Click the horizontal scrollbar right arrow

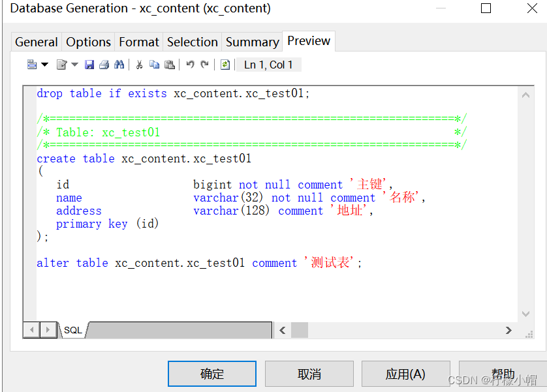pos(508,330)
